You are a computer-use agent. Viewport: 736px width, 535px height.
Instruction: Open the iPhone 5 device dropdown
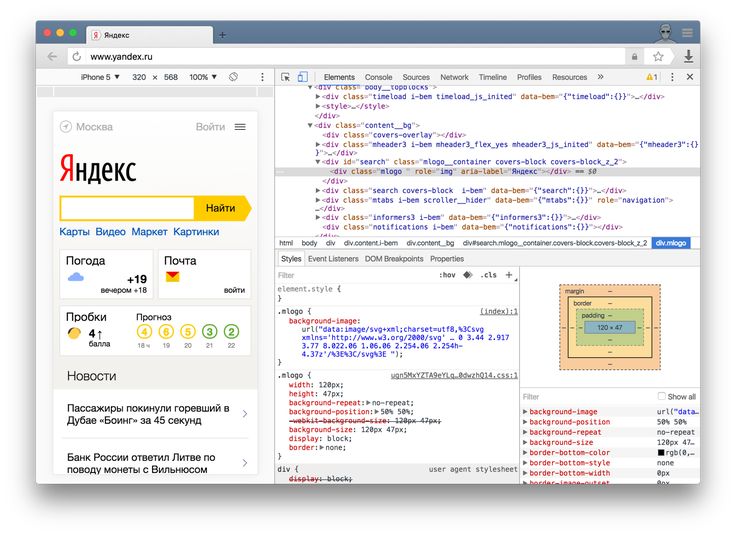[x=100, y=77]
